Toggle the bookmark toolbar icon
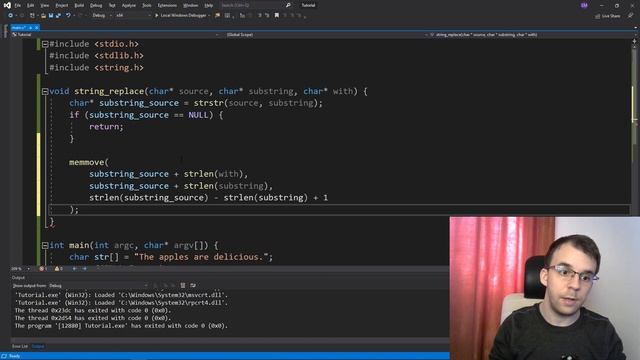The width and height of the screenshot is (640, 360). coord(277,16)
